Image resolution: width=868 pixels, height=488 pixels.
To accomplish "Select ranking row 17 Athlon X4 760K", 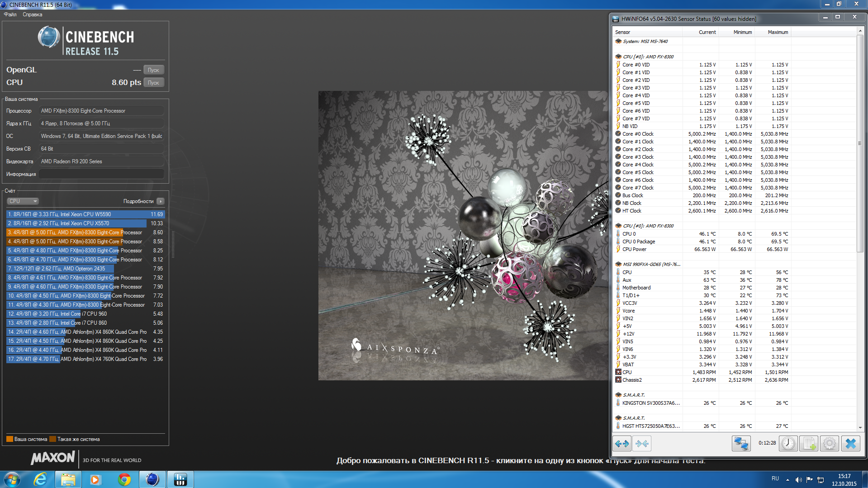I will (x=85, y=359).
